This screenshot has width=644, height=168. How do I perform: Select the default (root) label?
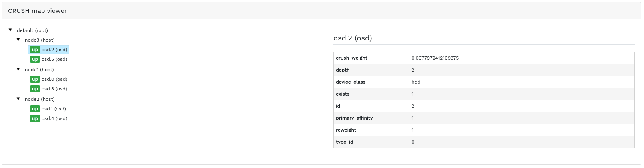[x=32, y=30]
